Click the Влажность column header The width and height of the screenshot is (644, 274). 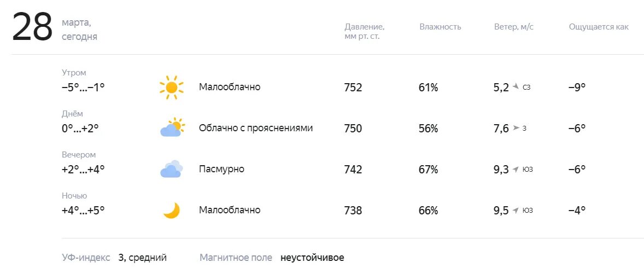[x=440, y=27]
